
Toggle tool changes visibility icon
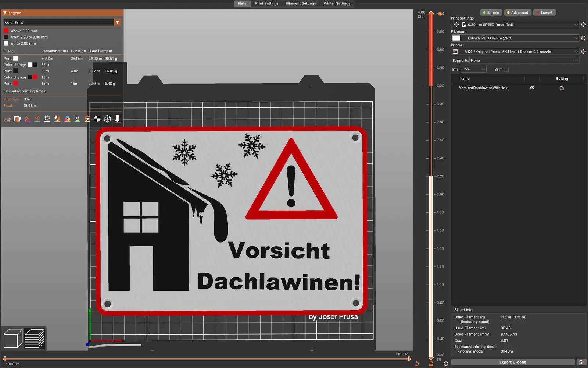coord(57,118)
